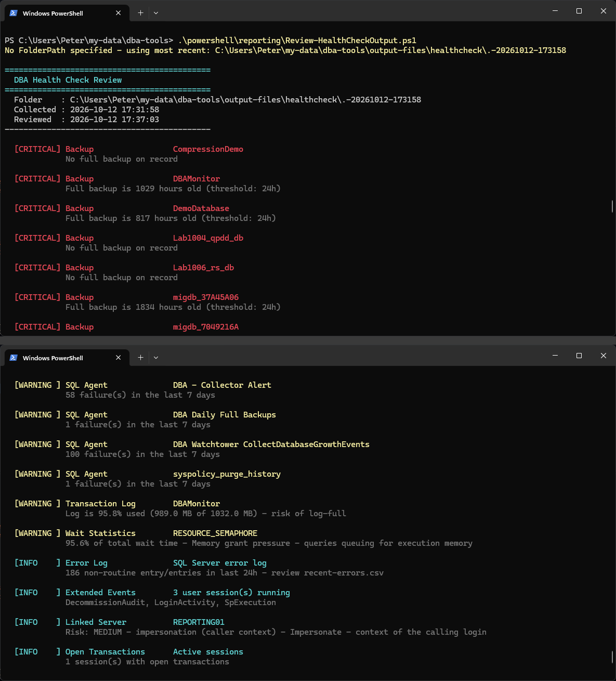Click 'DBA - Collector Alert' job name
This screenshot has width=616, height=681.
click(222, 385)
